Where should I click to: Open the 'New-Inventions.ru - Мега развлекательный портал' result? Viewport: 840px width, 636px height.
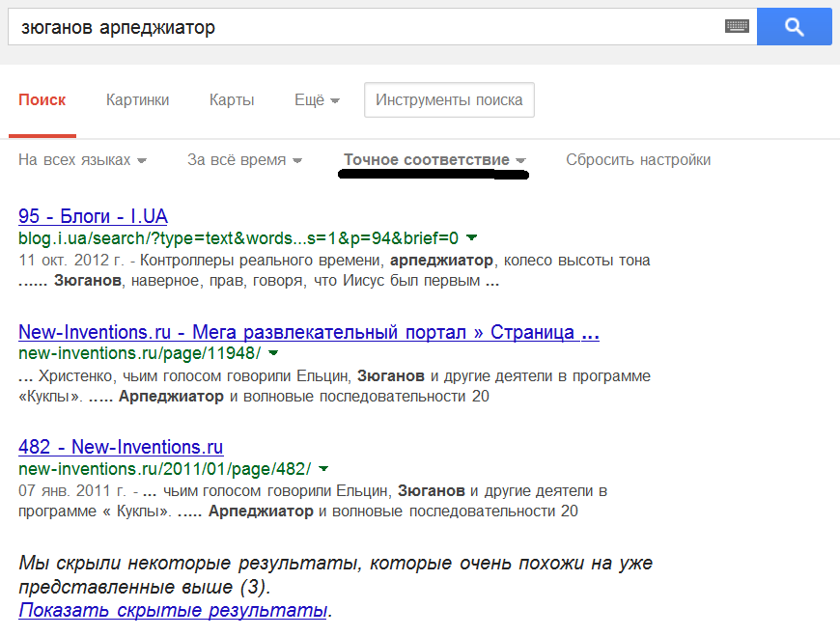(x=309, y=332)
